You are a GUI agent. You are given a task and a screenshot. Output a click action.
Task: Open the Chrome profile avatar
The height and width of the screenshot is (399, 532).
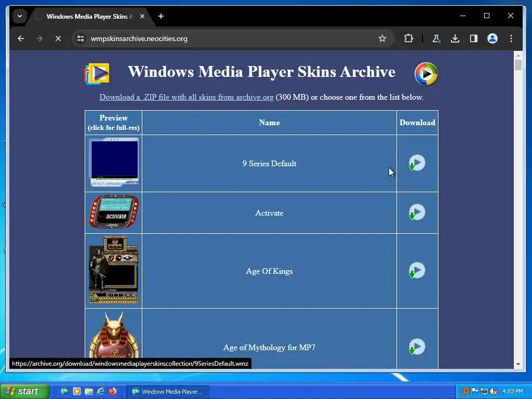(493, 38)
